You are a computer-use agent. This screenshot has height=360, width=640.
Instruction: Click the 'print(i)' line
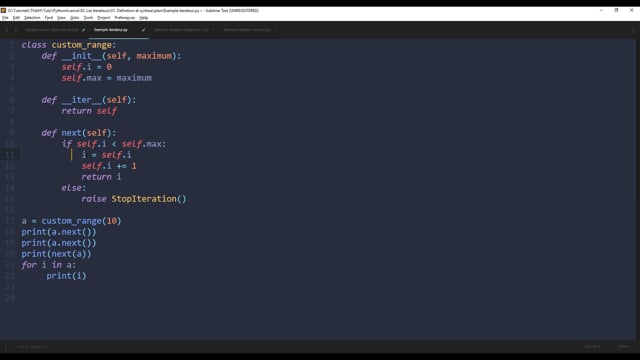(67, 276)
